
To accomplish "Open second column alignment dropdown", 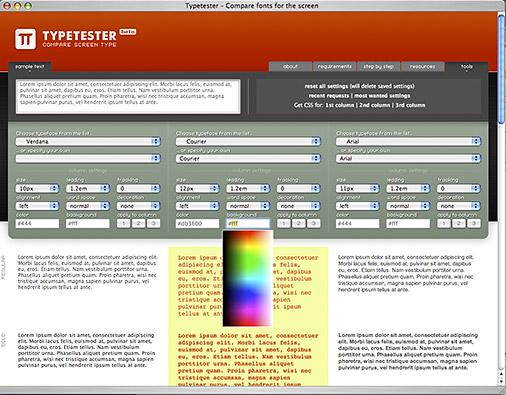I will pos(197,206).
